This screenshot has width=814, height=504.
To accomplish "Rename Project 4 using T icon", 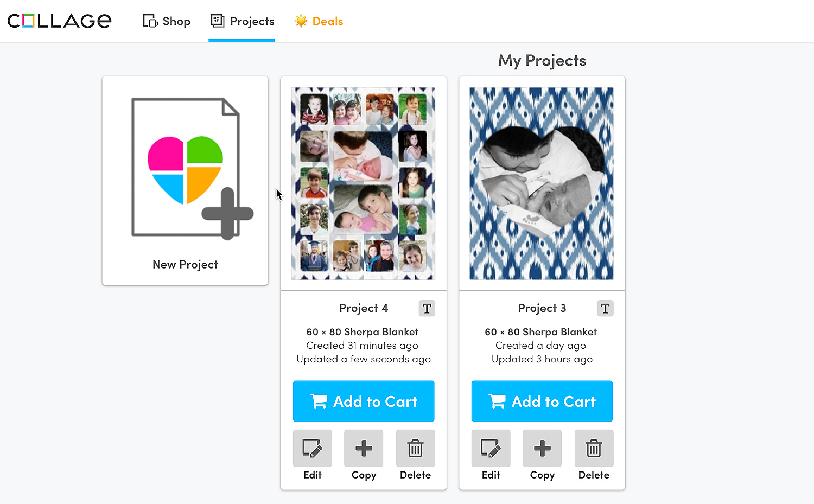I will (427, 309).
